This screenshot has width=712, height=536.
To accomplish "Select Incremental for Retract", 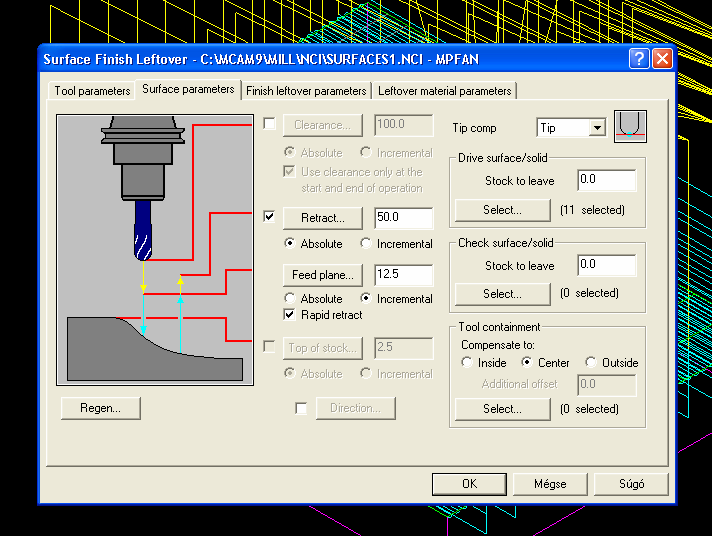I will [x=366, y=243].
